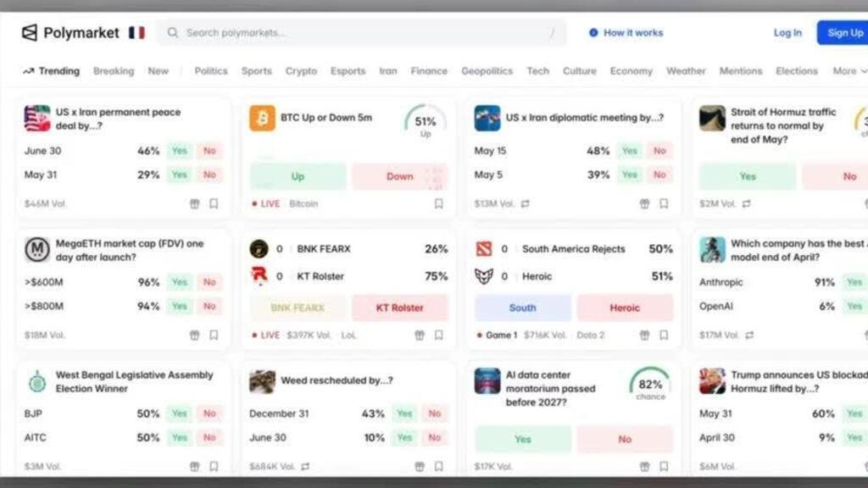Switch to the Crypto category tab
The height and width of the screenshot is (488, 868).
[x=301, y=71]
